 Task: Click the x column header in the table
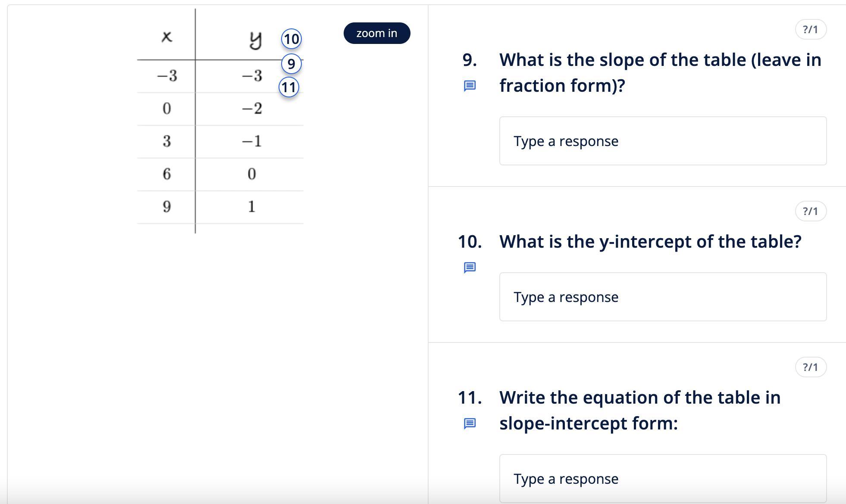167,37
